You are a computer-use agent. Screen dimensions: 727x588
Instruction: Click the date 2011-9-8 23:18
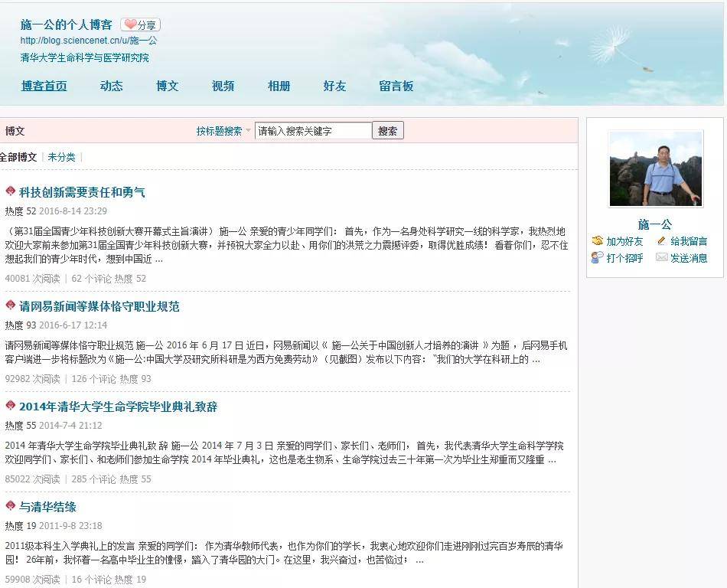[x=70, y=526]
